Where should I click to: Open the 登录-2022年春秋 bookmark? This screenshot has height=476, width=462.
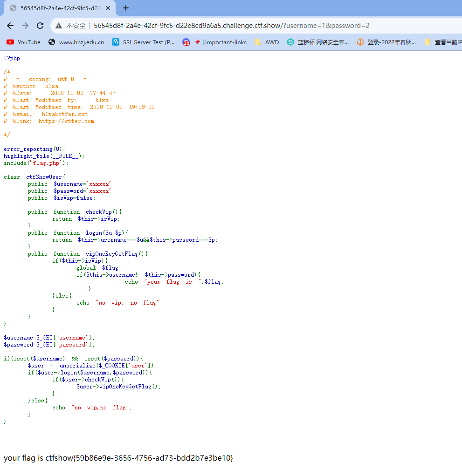point(386,42)
